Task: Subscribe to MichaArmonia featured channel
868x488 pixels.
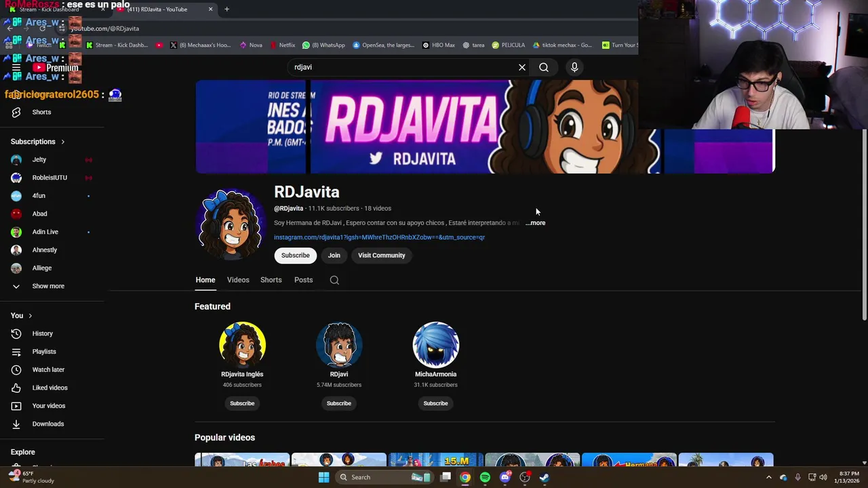Action: [436, 403]
